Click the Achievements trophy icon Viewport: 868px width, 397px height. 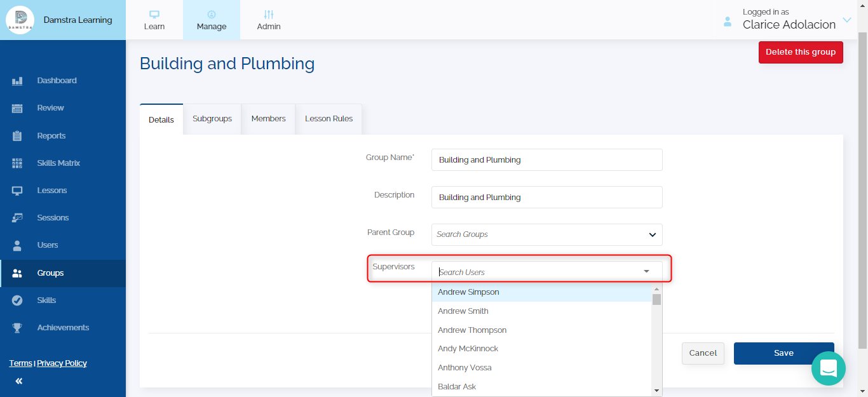(17, 328)
